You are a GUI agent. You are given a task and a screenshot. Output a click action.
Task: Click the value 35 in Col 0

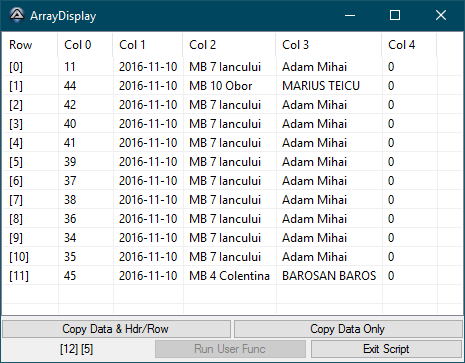70,257
